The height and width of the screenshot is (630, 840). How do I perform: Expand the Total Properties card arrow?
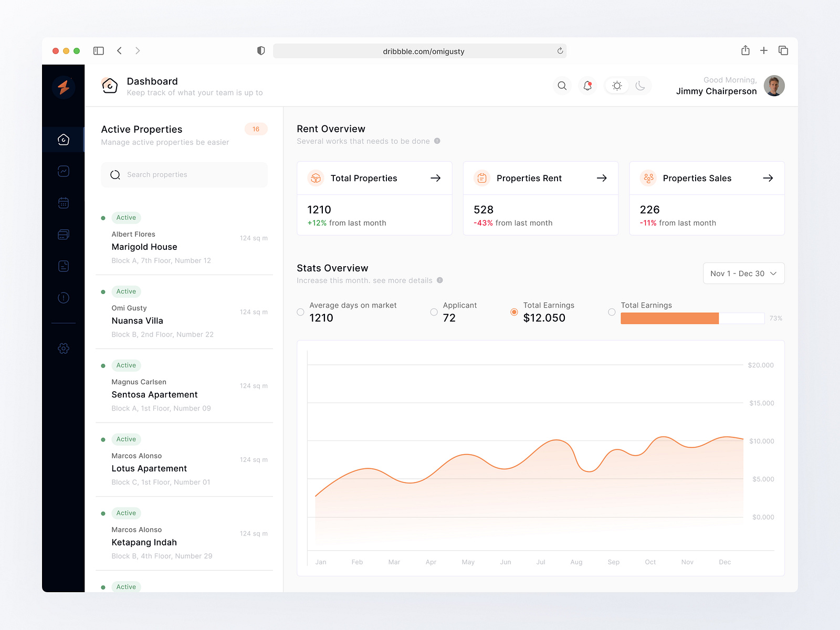pos(436,178)
